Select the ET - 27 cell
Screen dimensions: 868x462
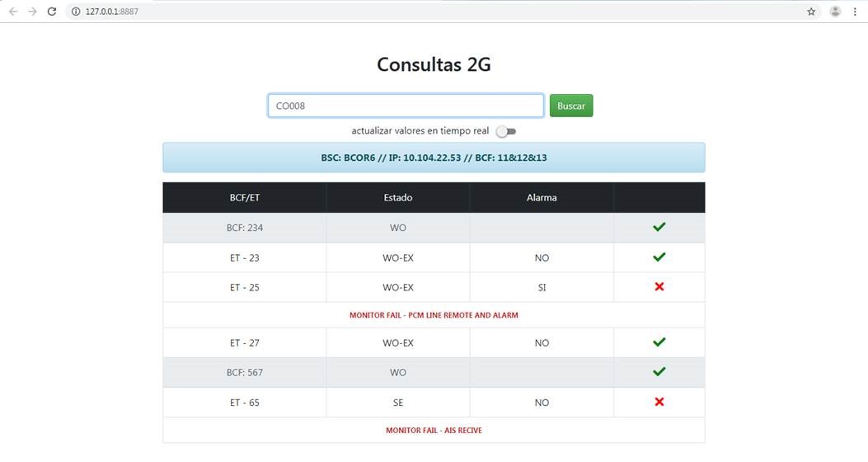coord(244,343)
